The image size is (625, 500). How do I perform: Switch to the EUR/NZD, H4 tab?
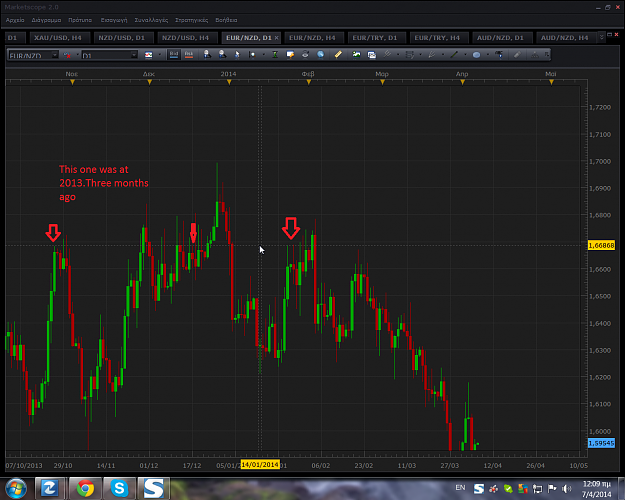point(312,37)
